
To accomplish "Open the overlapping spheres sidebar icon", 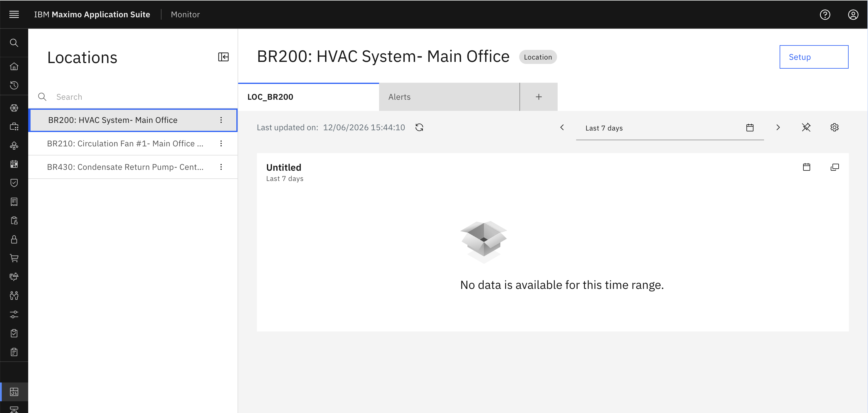I will click(14, 108).
